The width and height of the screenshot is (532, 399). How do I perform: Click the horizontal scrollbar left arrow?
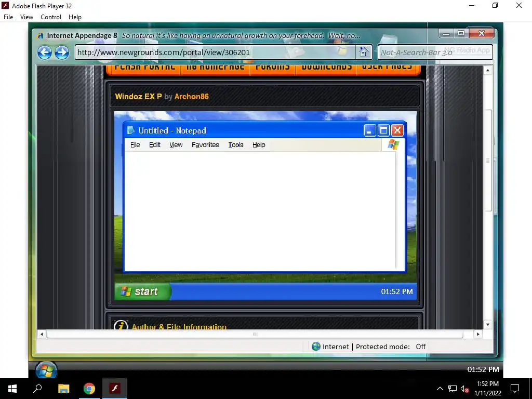pos(42,334)
